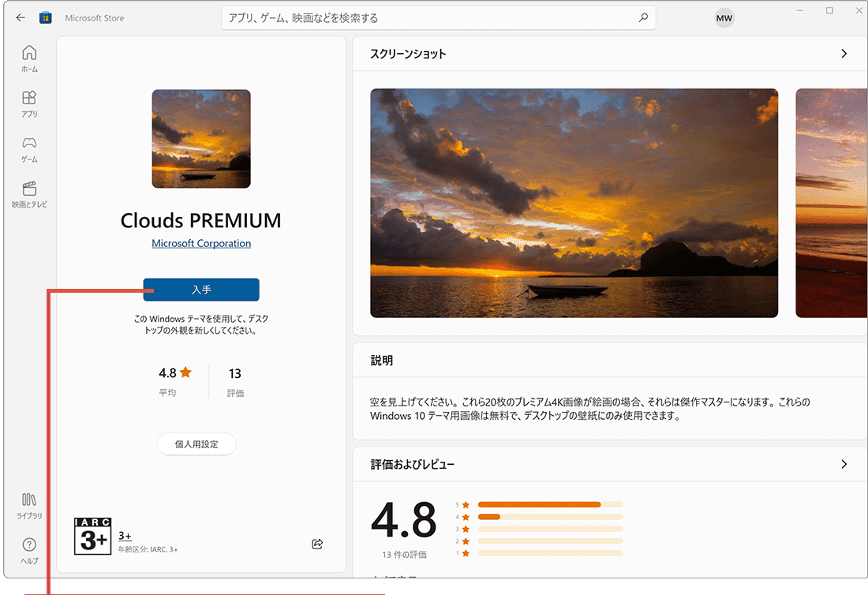Viewport: 868px width, 595px height.
Task: Click the Microsoft Store logo icon
Action: pos(46,17)
